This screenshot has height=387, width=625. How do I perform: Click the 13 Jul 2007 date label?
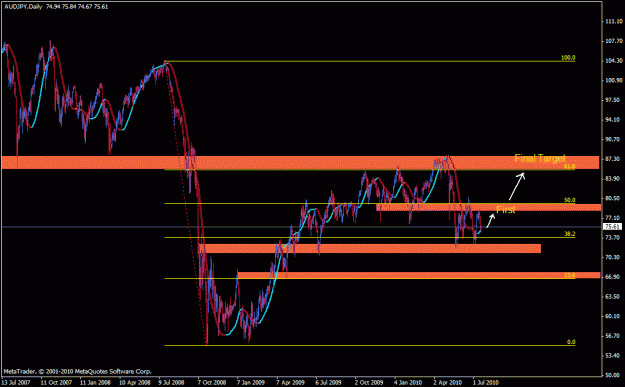click(17, 383)
